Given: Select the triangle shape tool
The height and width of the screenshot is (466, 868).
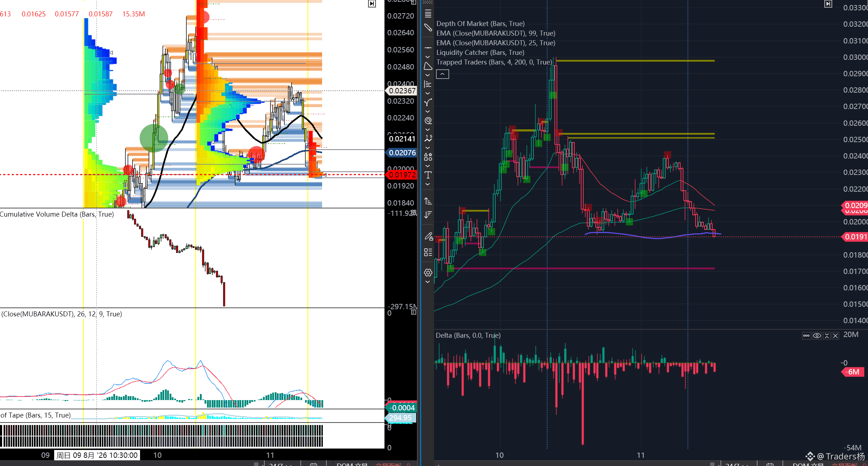Looking at the screenshot, I should click(x=428, y=66).
